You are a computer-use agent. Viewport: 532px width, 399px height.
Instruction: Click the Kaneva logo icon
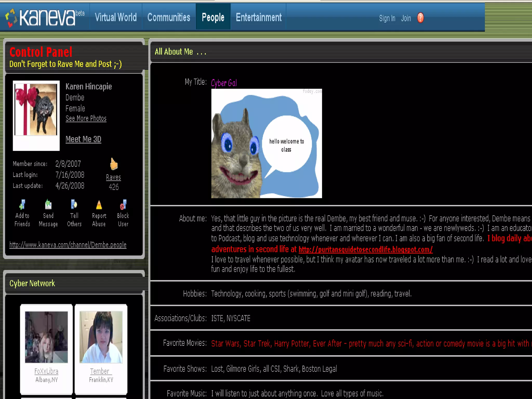click(x=11, y=18)
